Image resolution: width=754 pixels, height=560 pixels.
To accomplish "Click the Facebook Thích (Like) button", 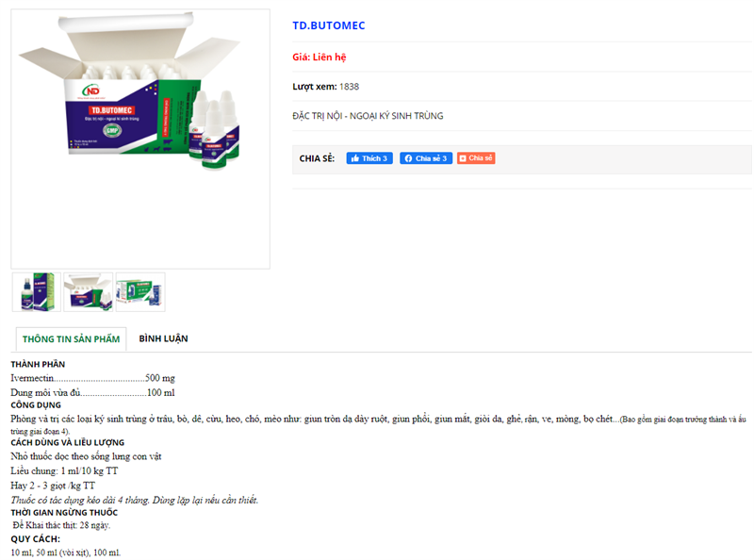I will (x=369, y=158).
